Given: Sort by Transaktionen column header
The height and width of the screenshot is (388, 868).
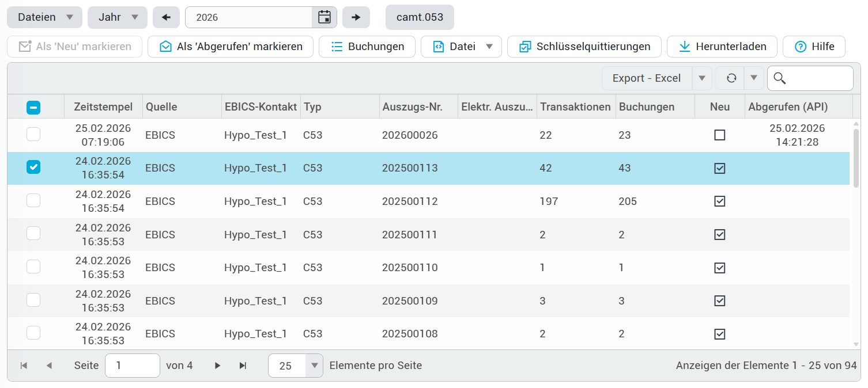Looking at the screenshot, I should [575, 107].
